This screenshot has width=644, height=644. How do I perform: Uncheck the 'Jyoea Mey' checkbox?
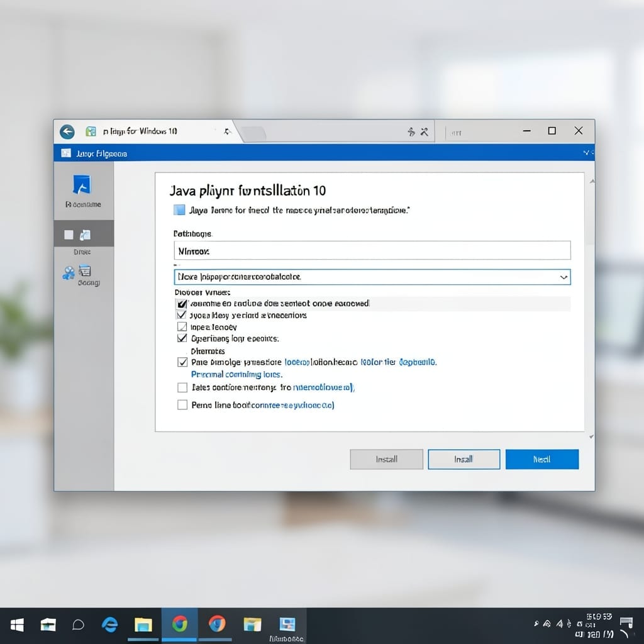[182, 315]
